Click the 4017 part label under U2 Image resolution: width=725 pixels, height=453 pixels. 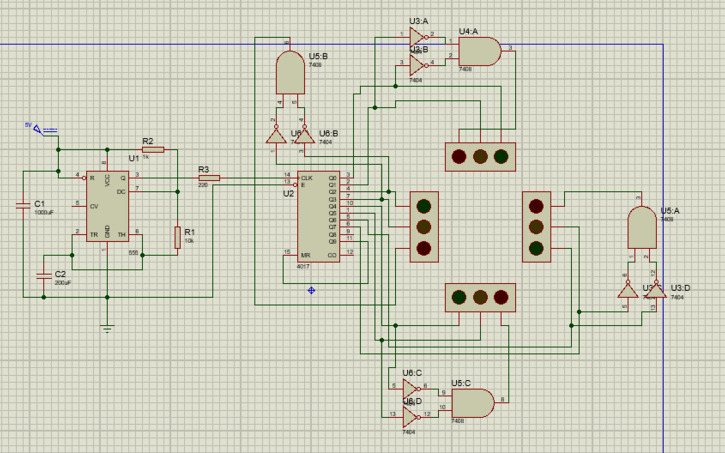click(303, 266)
